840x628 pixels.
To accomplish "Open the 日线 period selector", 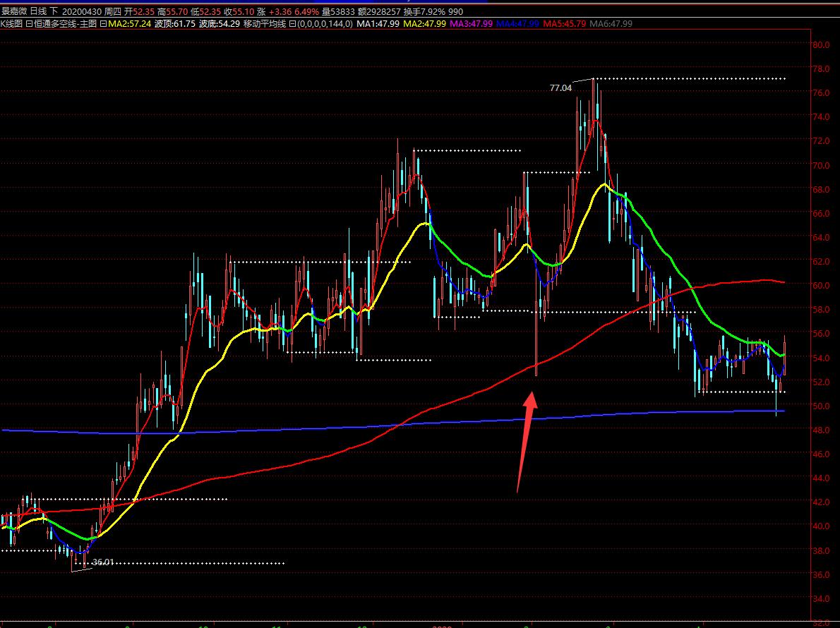I will (38, 12).
